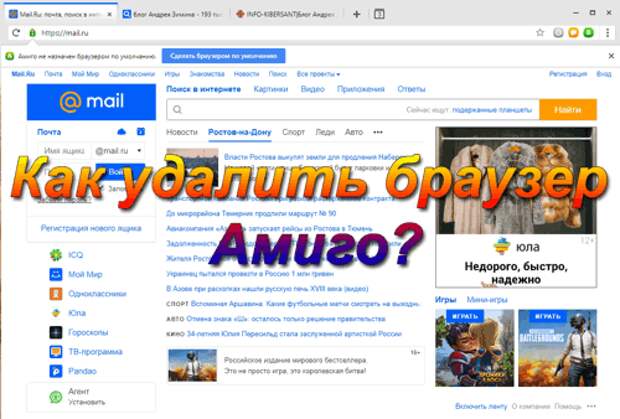Open Одноклассники in top navigation
Viewport: 620px width, 419px height.
132,74
